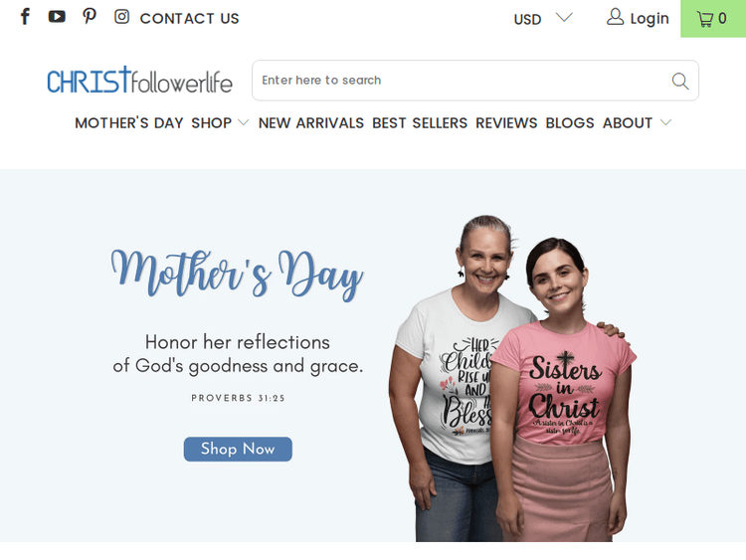Go to New Arrivals menu item
746x560 pixels.
311,123
